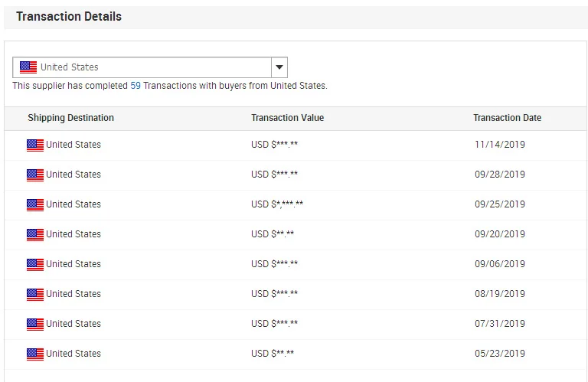588x382 pixels.
Task: Click the US flag in the 07/31/2019 row
Action: point(35,325)
